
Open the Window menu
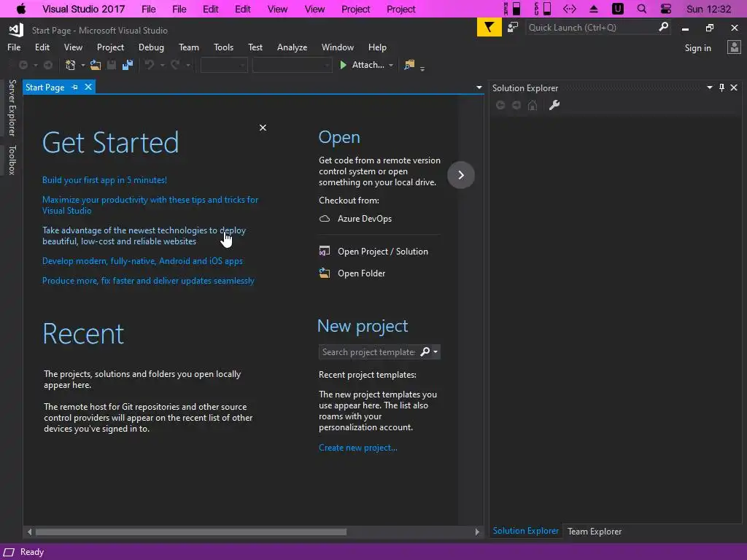[337, 47]
